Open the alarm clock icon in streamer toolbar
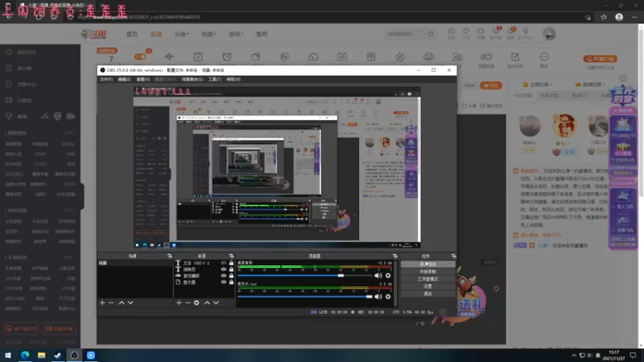The image size is (644, 362). click(x=227, y=57)
